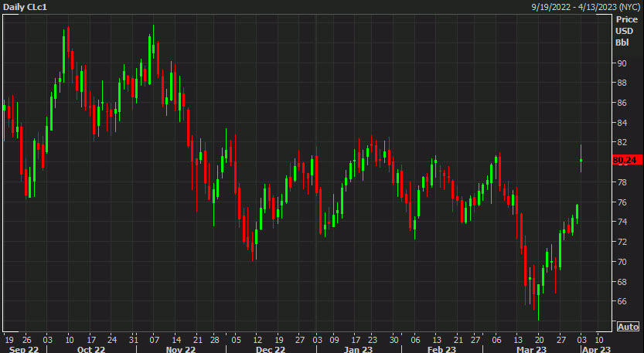Screen dimensions: 644x353
Task: Click the 90 price axis value
Action: [x=622, y=63]
